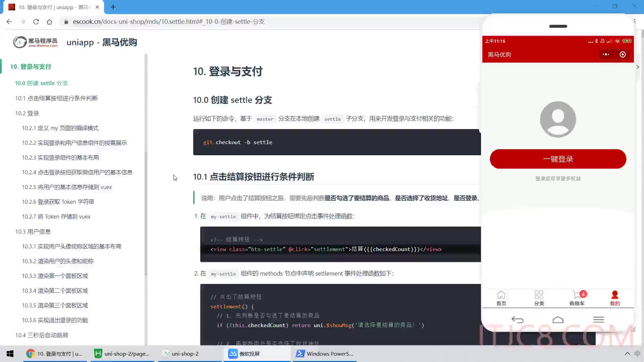
Task: Open sidebar item 10.4 三秒后自动跳转
Action: 42,335
